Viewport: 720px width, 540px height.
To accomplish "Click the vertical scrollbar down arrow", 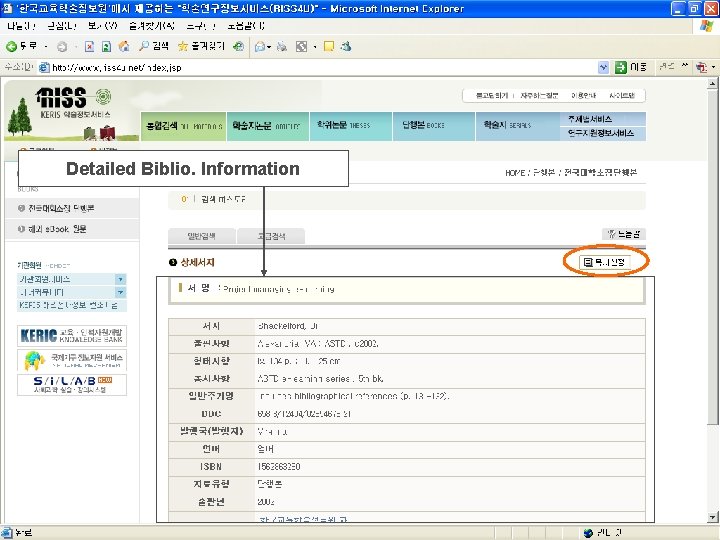I will point(713,517).
